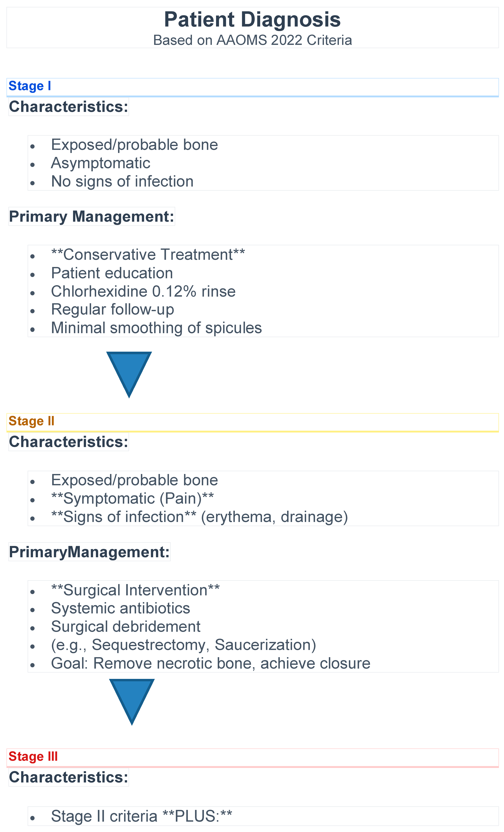504x832 pixels.
Task: Select the Stage II criteria PLUS bullet
Action: pos(141,816)
